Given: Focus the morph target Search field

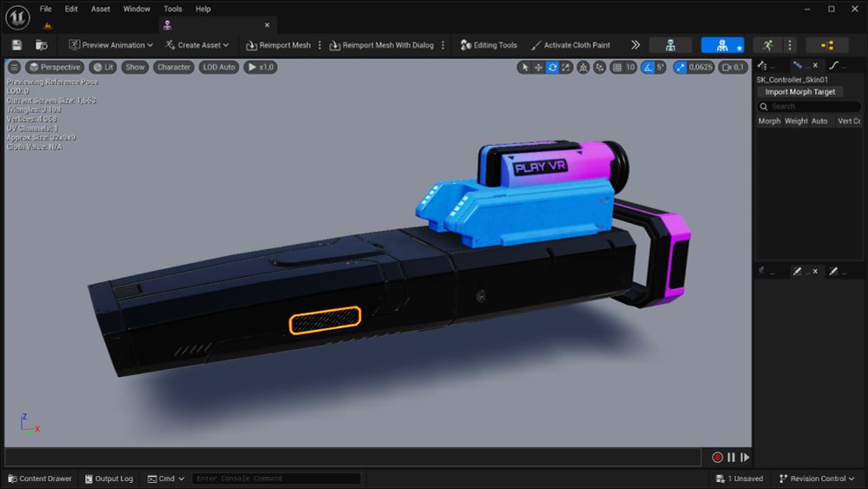Looking at the screenshot, I should point(809,106).
